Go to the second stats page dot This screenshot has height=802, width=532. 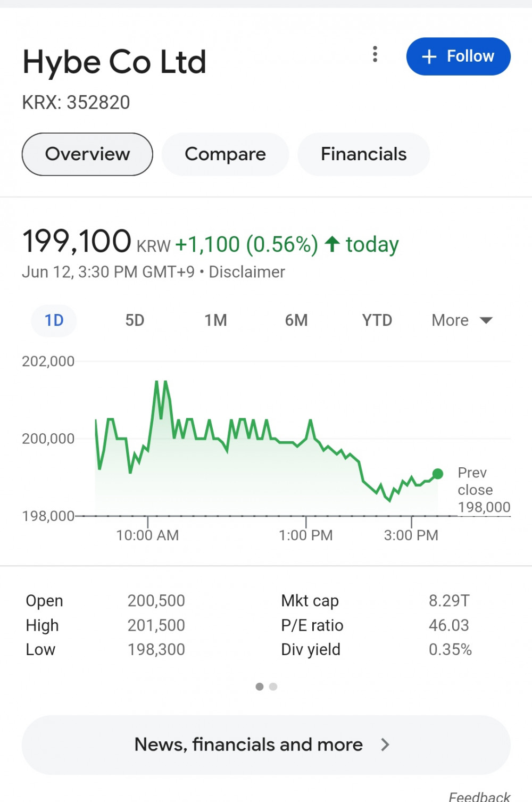(273, 687)
